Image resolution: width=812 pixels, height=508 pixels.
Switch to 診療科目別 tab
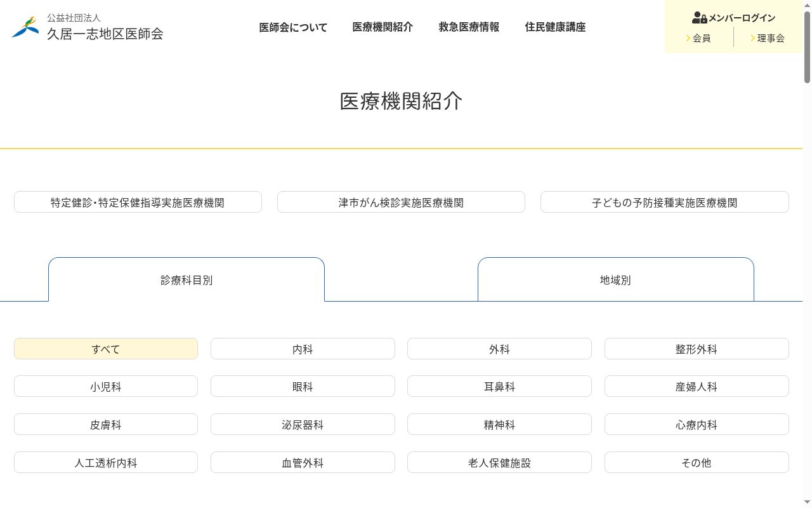point(187,279)
